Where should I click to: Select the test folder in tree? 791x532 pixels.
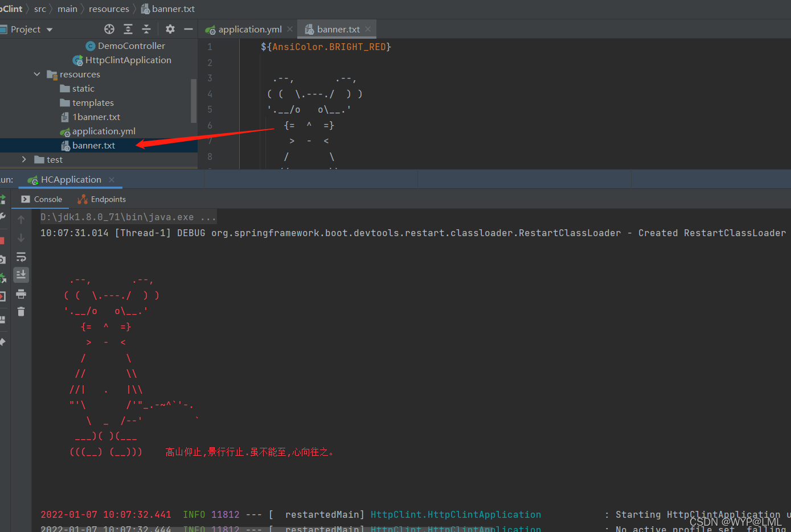pyautogui.click(x=48, y=159)
